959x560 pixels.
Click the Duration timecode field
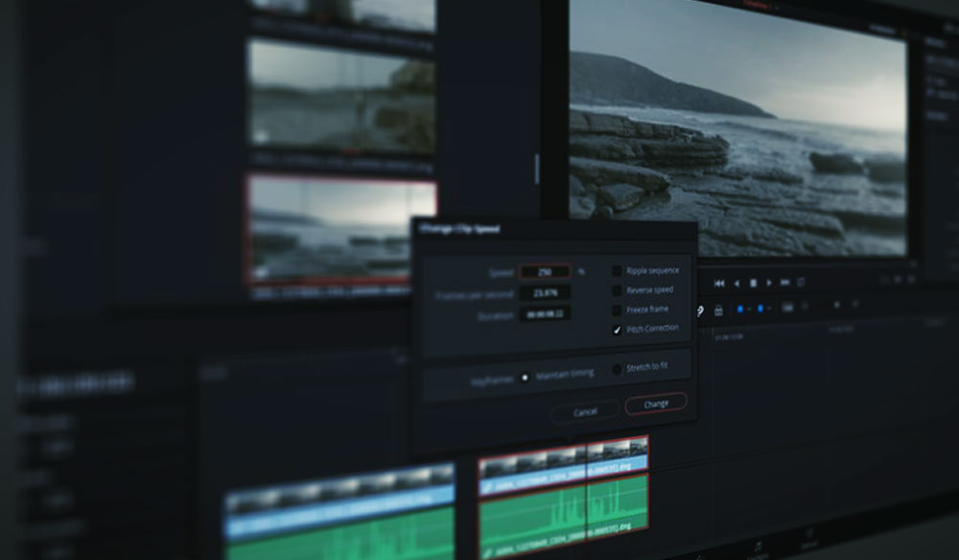(547, 315)
